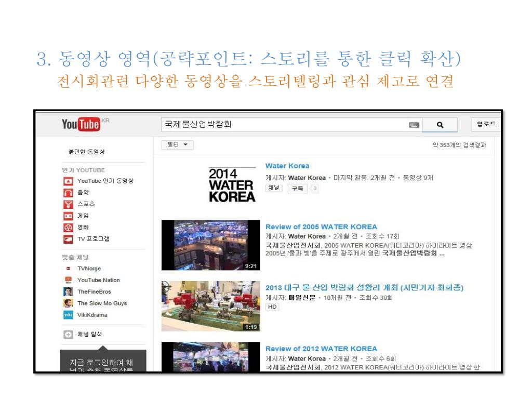Click the 영화 film reel icon
Viewport: 532px width, 399px height.
click(68, 228)
